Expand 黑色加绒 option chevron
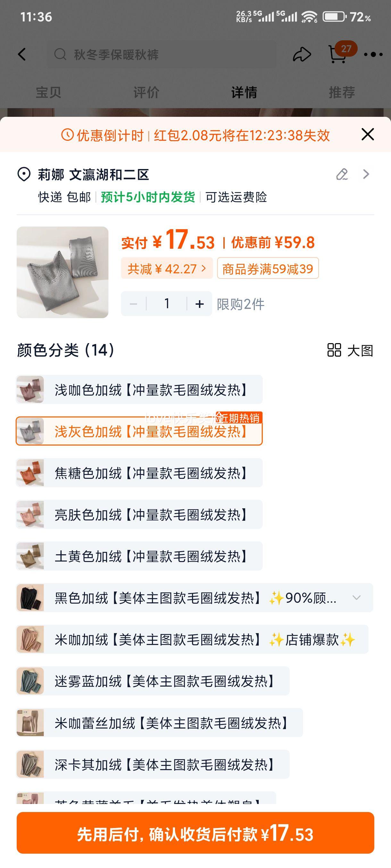Screen dimensions: 391x868 pyautogui.click(x=356, y=598)
